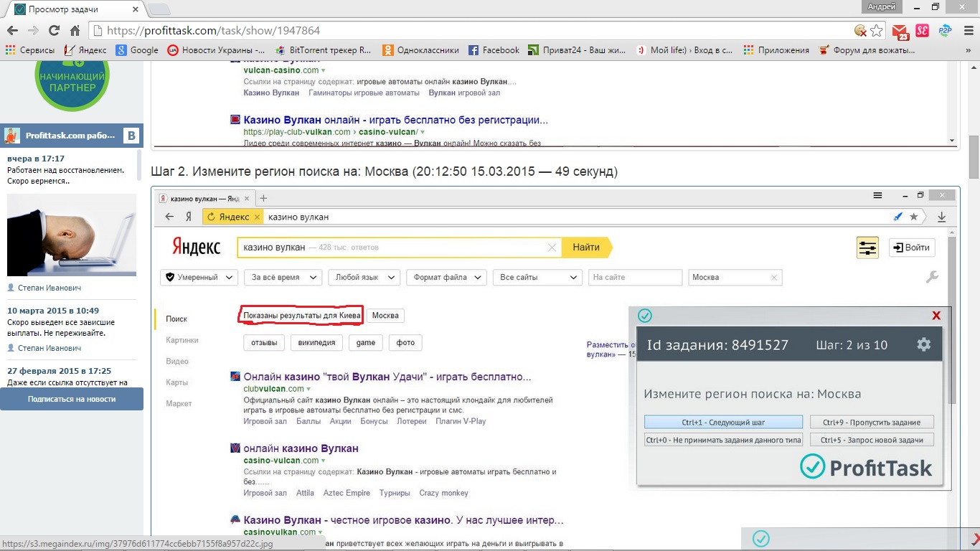Click the pink extension icon beside Gmail
The image size is (980, 551).
pyautogui.click(x=922, y=31)
